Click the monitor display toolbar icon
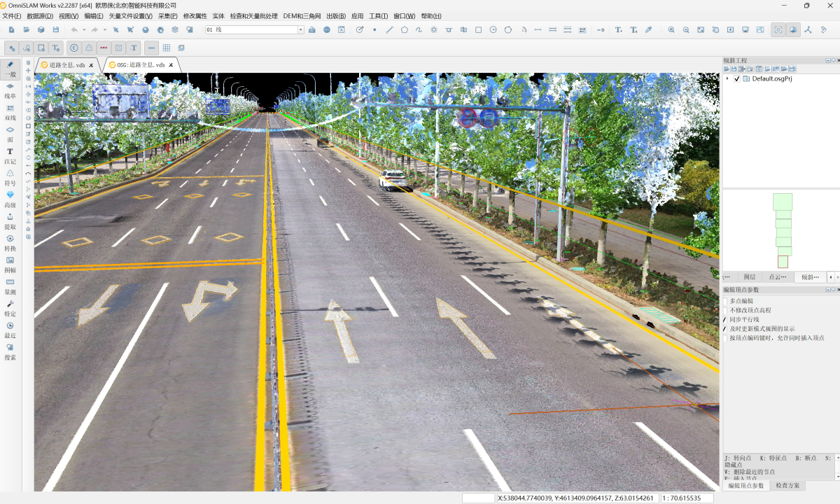The width and height of the screenshot is (840, 504). pyautogui.click(x=745, y=30)
